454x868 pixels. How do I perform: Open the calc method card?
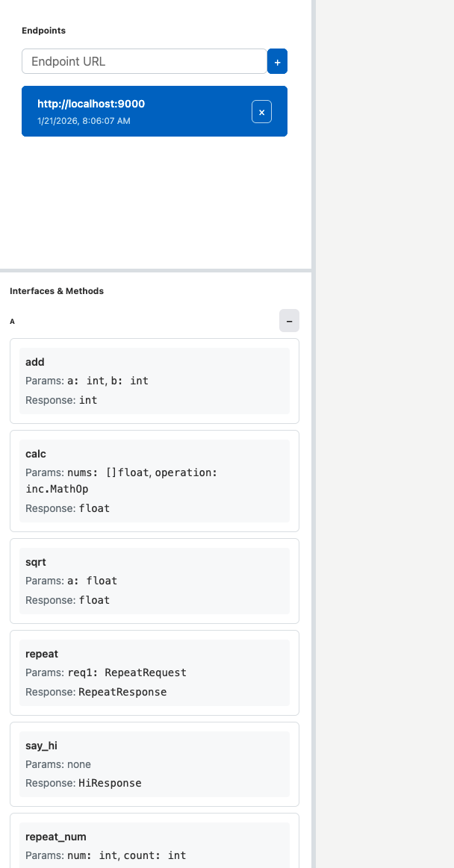click(155, 481)
